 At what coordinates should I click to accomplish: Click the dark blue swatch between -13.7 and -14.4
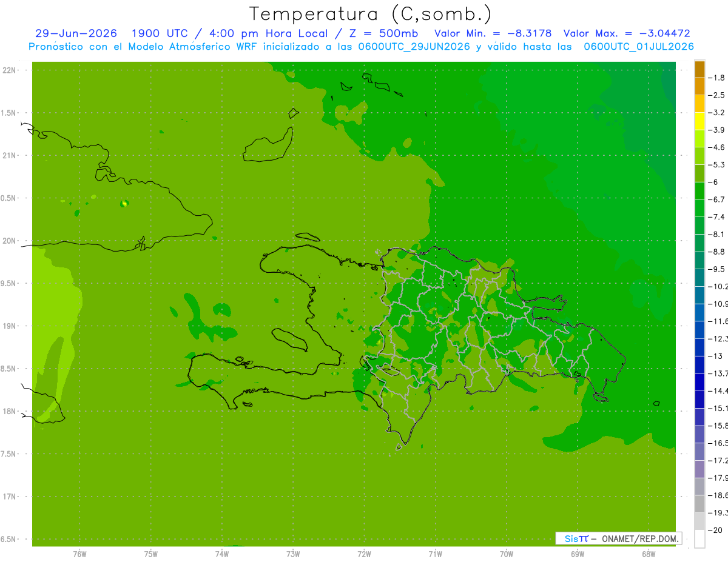point(699,382)
